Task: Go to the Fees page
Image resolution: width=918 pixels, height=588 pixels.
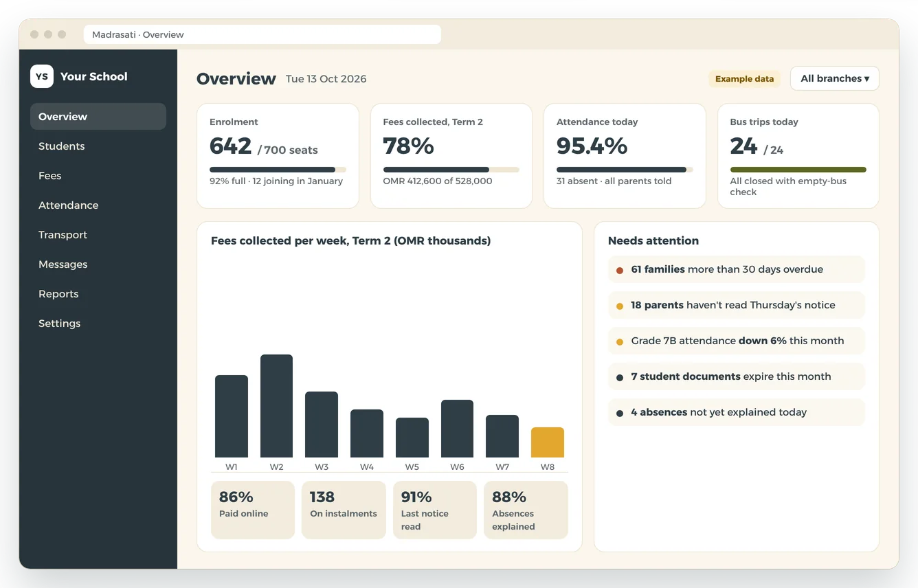Action: [98, 176]
